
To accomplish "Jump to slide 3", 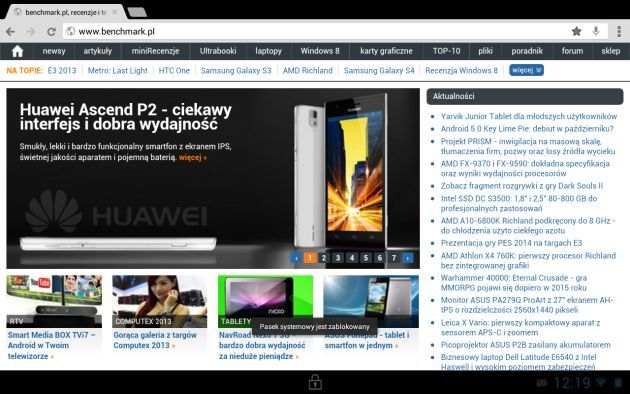I will [x=338, y=258].
